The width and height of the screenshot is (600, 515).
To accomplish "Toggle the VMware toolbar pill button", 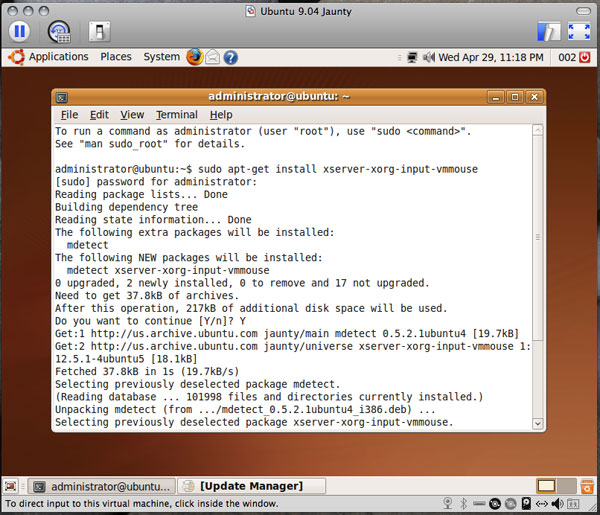I will [x=583, y=11].
